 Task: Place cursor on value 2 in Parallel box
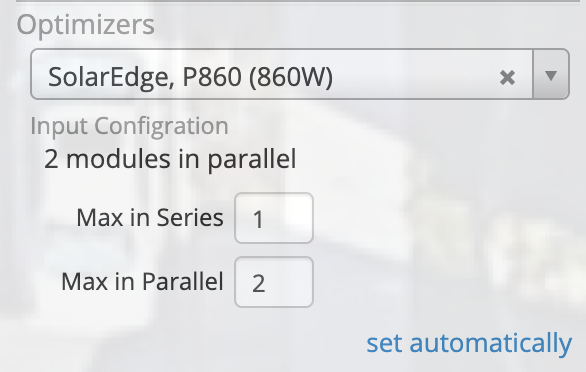[x=259, y=283]
